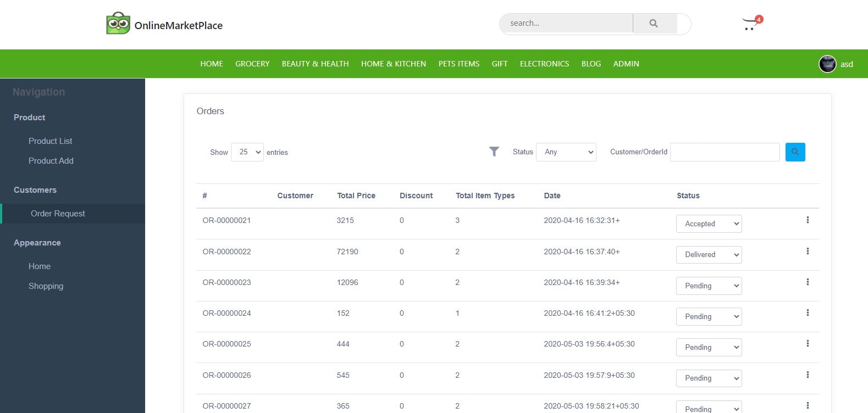868x413 pixels.
Task: Select Order Request in the sidebar
Action: click(x=73, y=214)
